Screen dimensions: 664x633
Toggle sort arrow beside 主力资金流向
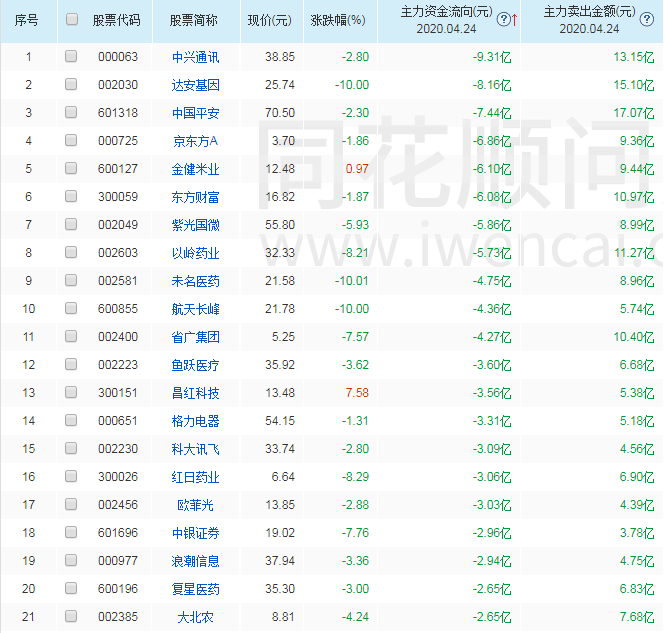pos(515,19)
